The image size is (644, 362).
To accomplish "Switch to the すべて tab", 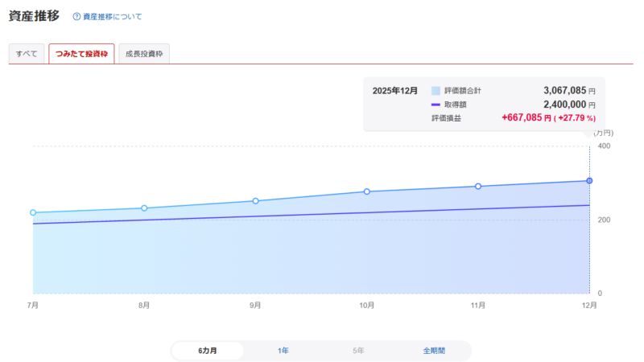I will tap(27, 54).
